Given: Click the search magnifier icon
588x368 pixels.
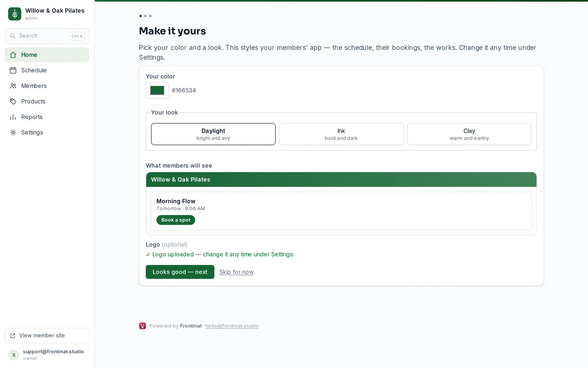Looking at the screenshot, I should click(x=13, y=36).
